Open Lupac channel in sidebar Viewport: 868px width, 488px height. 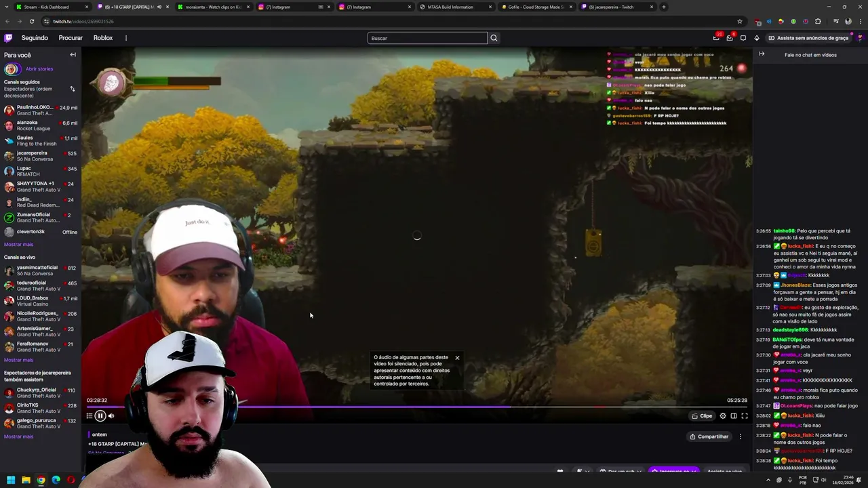point(40,171)
